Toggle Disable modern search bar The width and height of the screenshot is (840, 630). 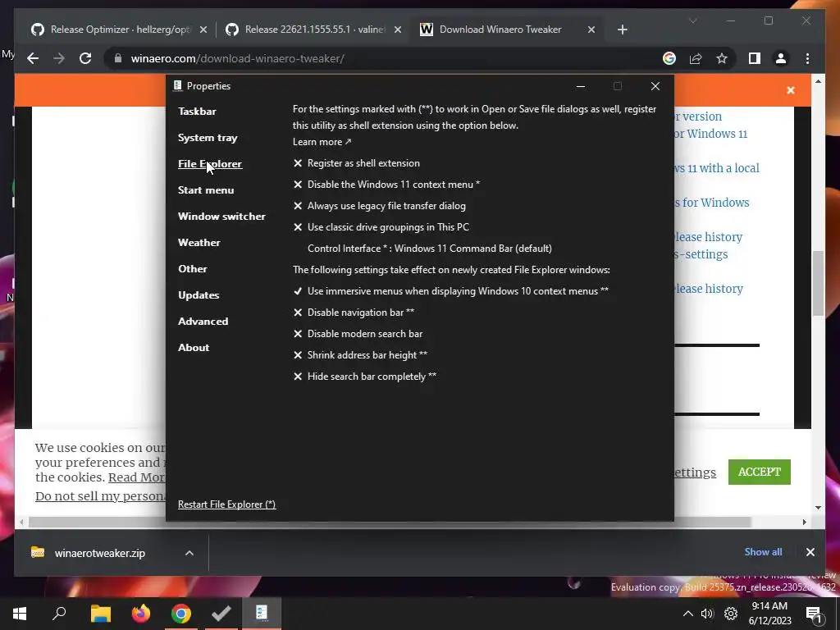(x=358, y=334)
